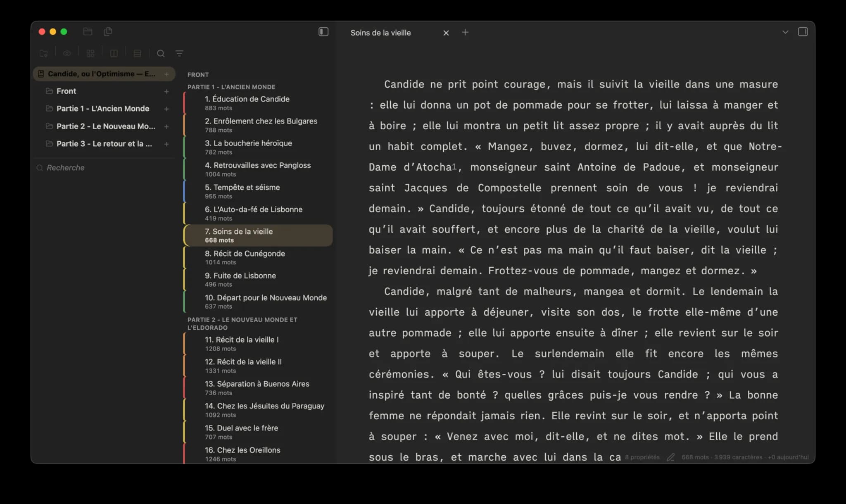Open a new tab with plus button
The width and height of the screenshot is (846, 504).
tap(465, 32)
